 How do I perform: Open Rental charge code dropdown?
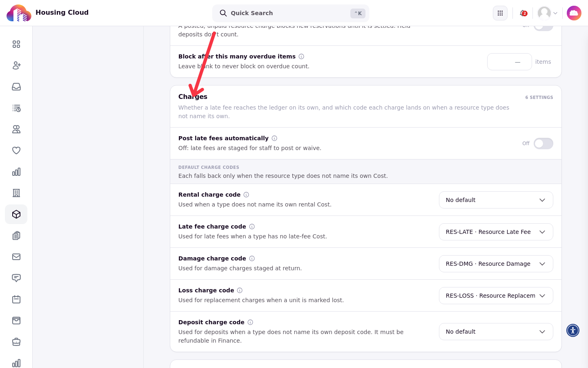(x=496, y=200)
